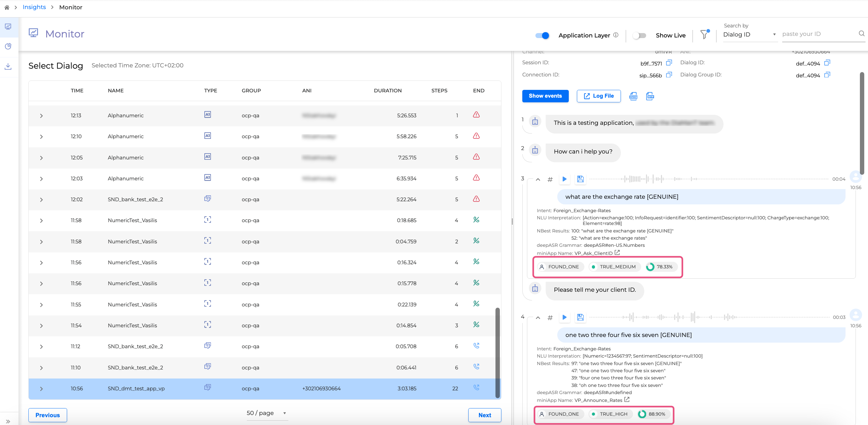Save audio recording of step 3

[580, 179]
